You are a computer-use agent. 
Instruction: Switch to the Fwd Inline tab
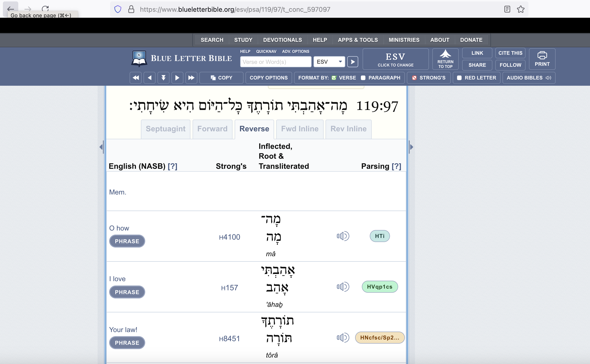point(300,129)
